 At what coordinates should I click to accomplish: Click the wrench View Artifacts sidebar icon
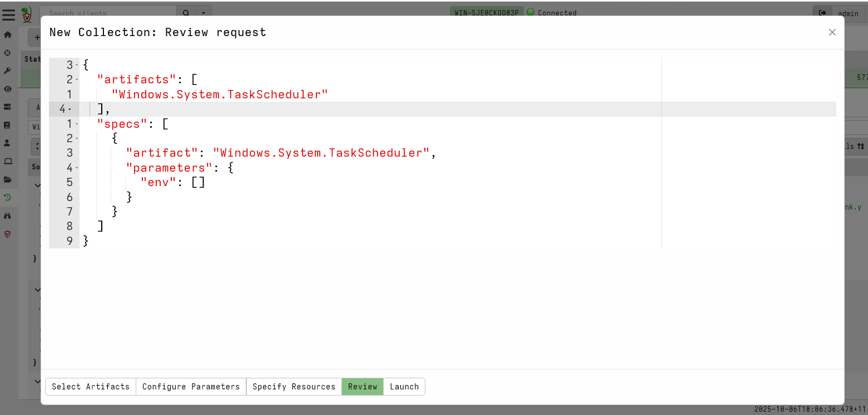(8, 71)
